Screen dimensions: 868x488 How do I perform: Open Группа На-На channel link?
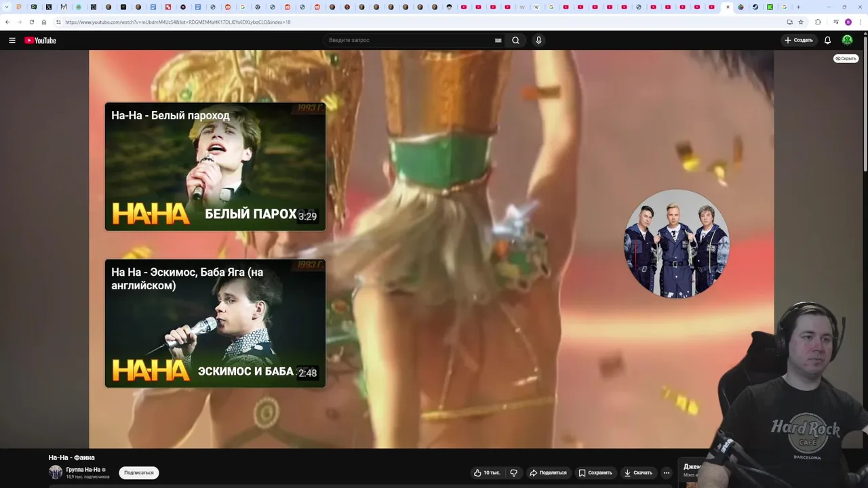[x=83, y=470]
